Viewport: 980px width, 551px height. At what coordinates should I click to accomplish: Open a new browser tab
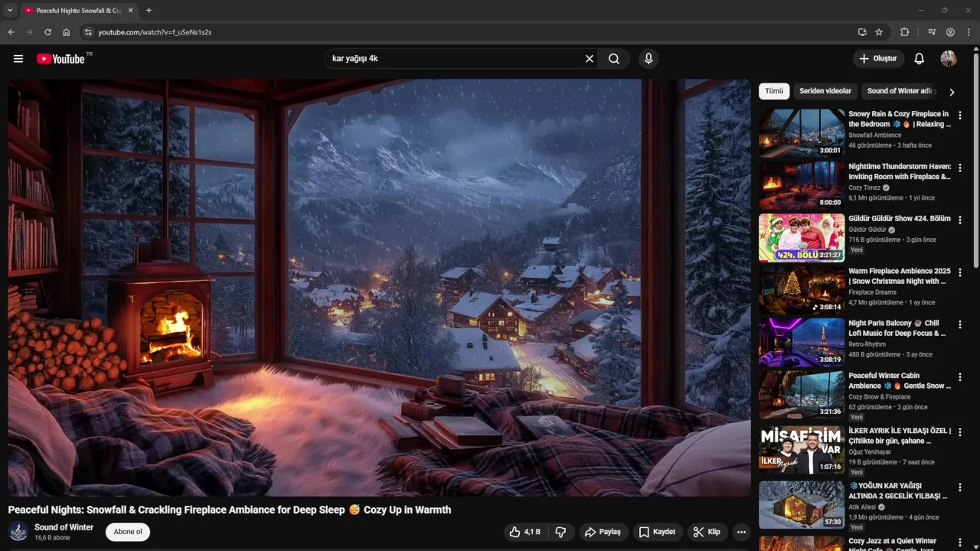coord(149,11)
